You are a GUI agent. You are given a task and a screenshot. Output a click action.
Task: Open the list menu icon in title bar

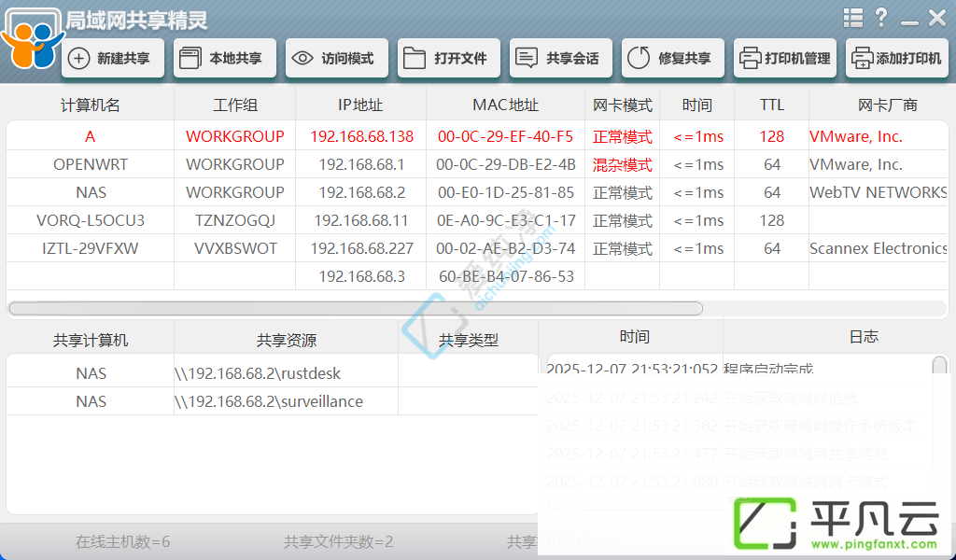pos(853,18)
